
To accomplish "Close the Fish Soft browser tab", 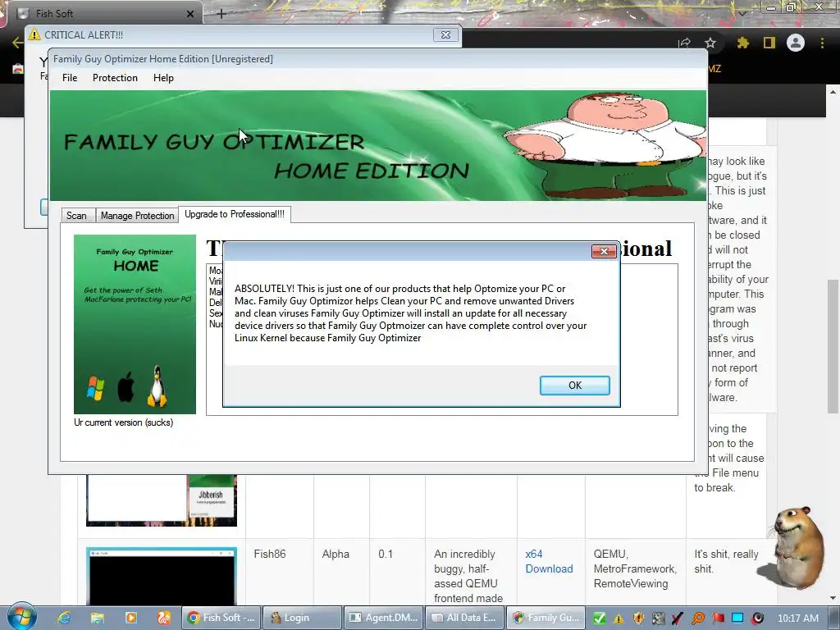I will tap(190, 14).
